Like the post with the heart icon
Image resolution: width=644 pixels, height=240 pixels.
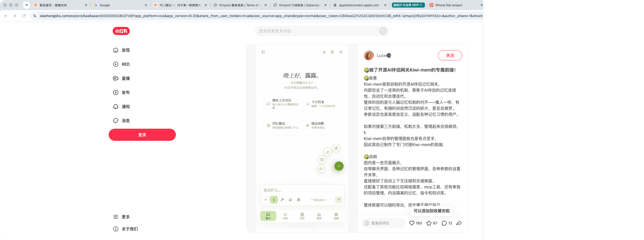click(412, 223)
